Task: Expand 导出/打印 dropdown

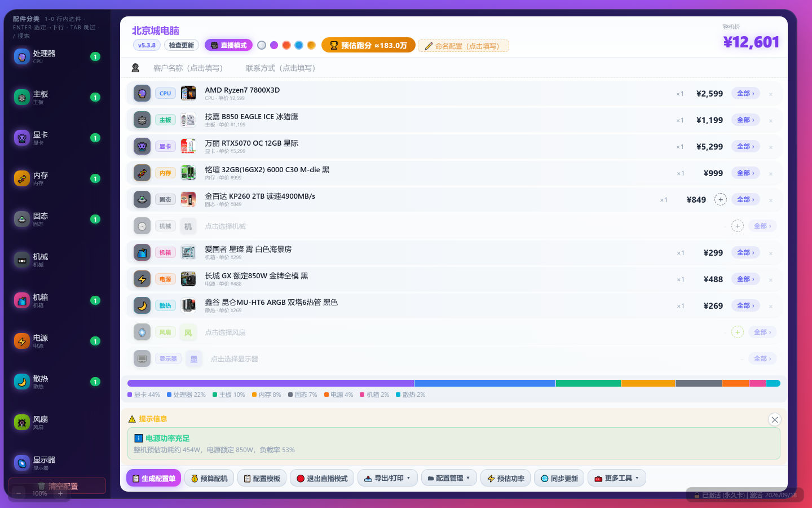Action: [x=387, y=478]
